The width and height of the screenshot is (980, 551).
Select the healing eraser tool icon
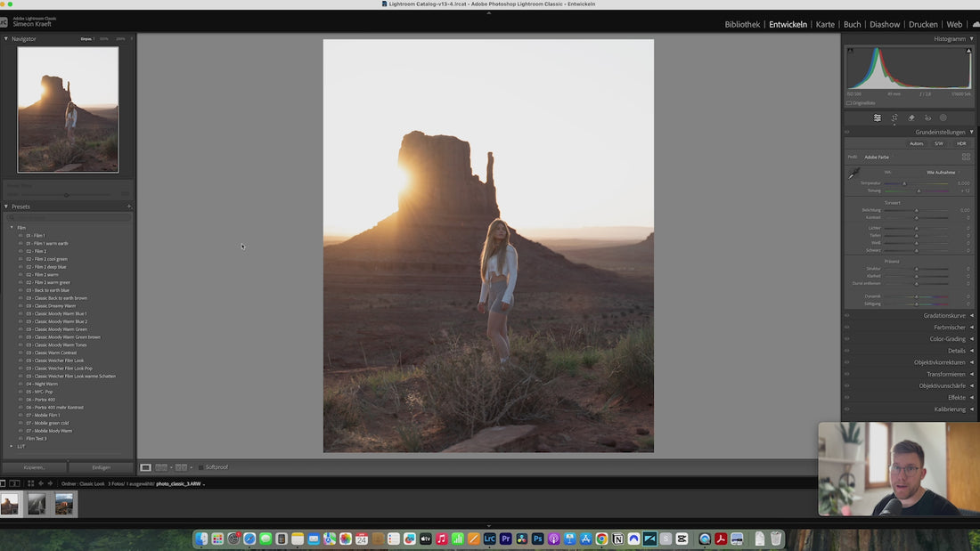(911, 117)
